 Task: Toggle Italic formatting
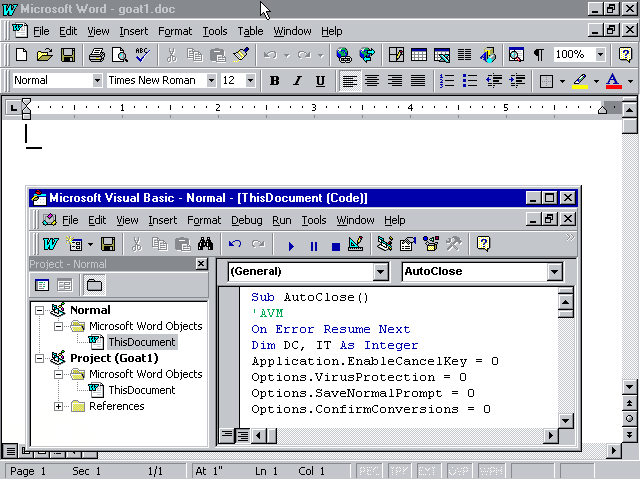coord(297,81)
